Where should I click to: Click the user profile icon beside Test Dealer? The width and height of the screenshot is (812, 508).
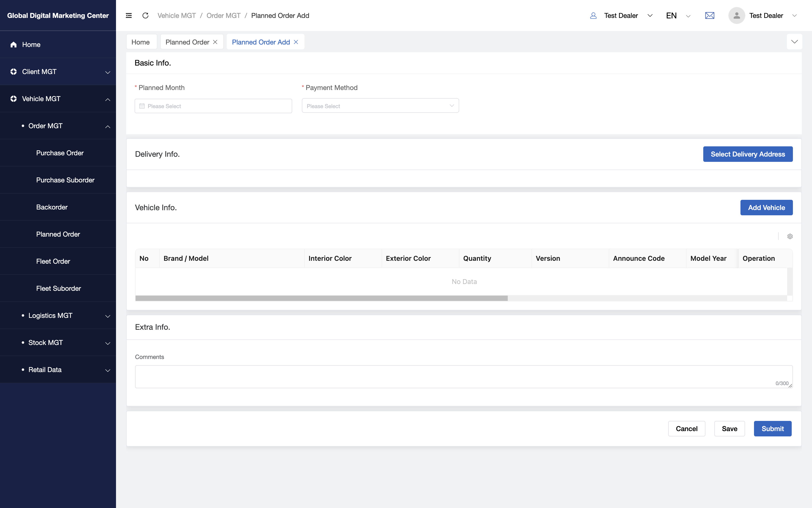(x=593, y=15)
